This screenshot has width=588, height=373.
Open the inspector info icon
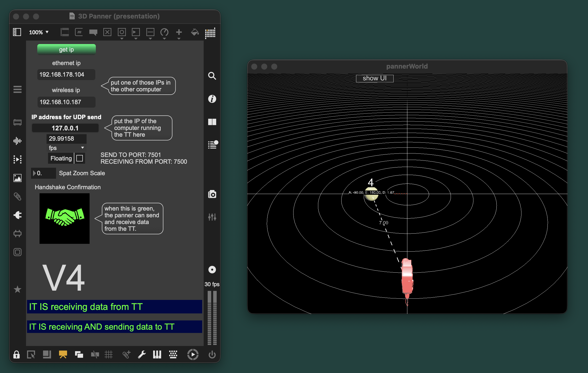point(212,99)
